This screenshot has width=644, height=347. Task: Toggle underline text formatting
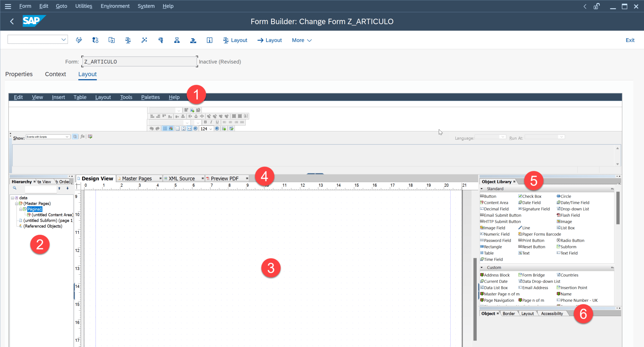click(x=217, y=122)
